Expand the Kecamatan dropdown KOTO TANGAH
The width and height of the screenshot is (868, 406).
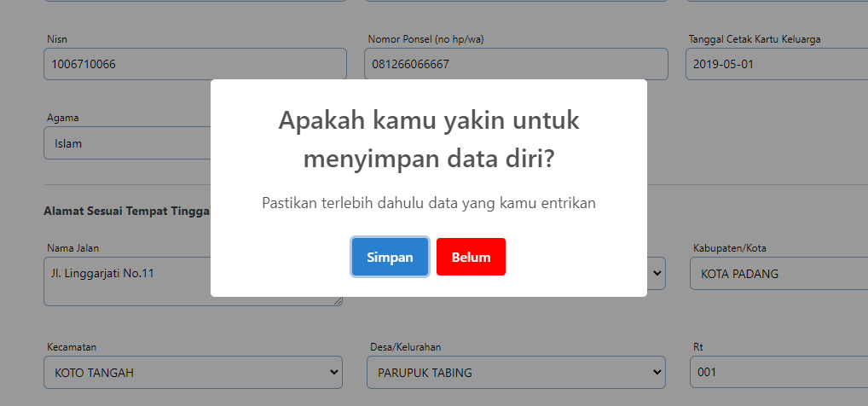(x=193, y=373)
